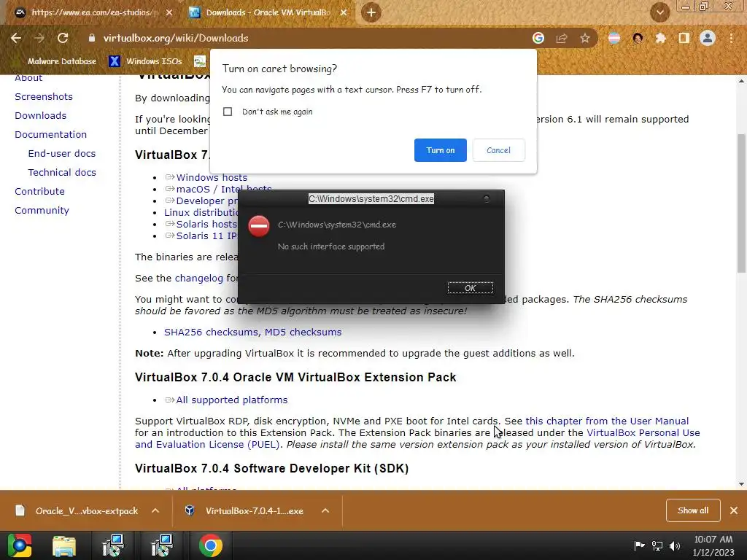Open the End-user docs sidebar link

pyautogui.click(x=62, y=153)
